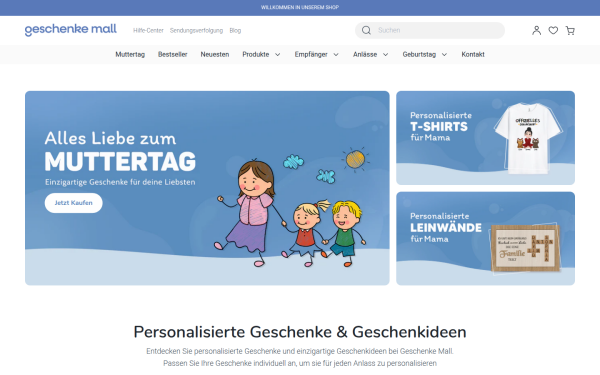Open the Personalisierte T-Shirts für Mama banner
This screenshot has height=375, width=600.
coord(485,138)
